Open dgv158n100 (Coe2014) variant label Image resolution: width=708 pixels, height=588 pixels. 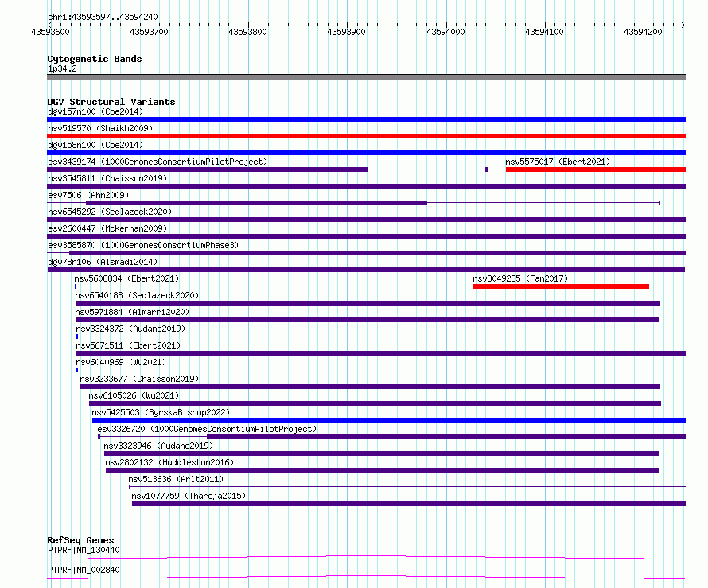pyautogui.click(x=95, y=145)
